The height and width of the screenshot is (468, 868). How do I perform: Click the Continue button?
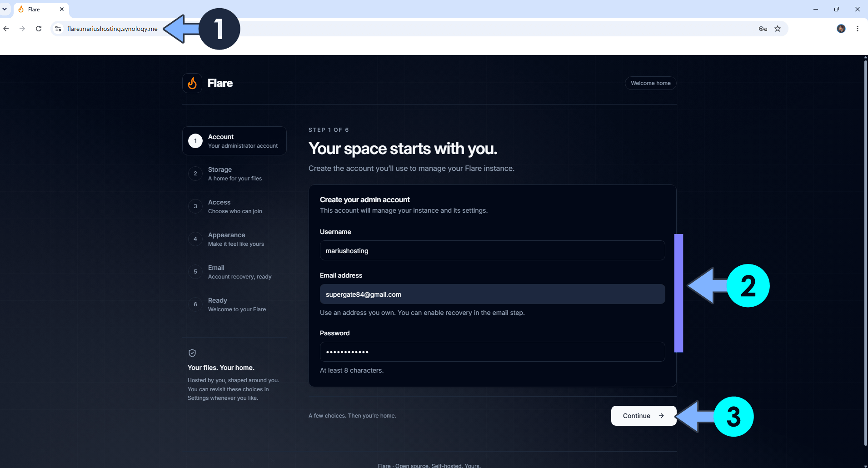pyautogui.click(x=644, y=416)
